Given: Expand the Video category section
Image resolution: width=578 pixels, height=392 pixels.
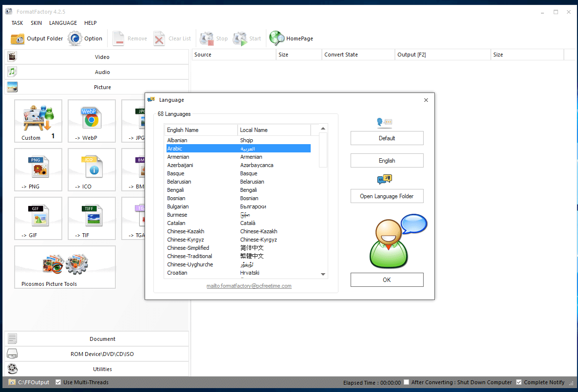Looking at the screenshot, I should [102, 57].
